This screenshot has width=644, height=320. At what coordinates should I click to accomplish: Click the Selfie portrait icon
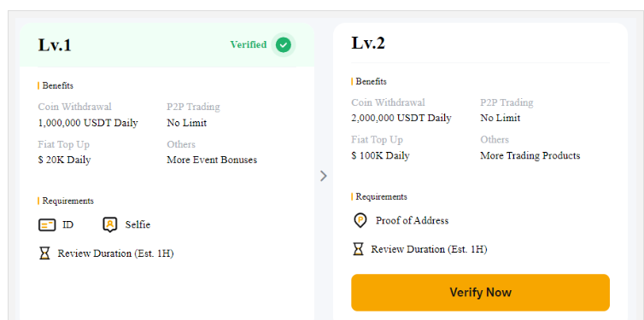(109, 224)
